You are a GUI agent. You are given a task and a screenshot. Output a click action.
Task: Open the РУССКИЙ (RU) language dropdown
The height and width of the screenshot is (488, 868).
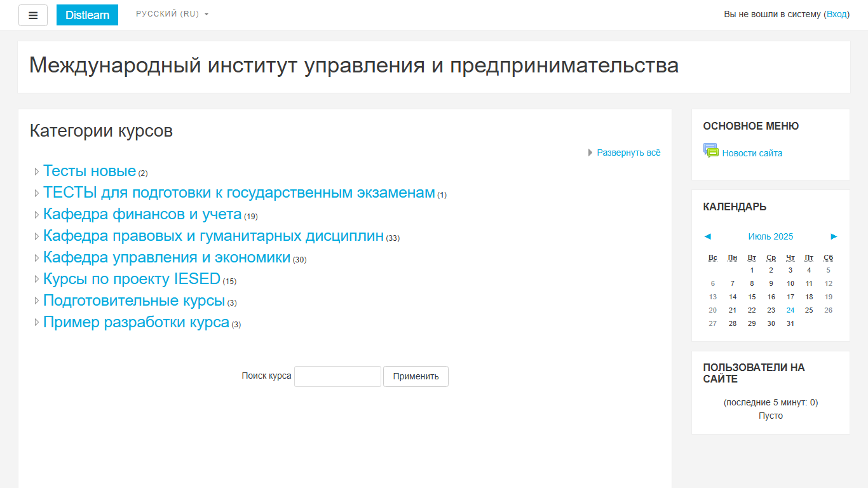coord(172,14)
